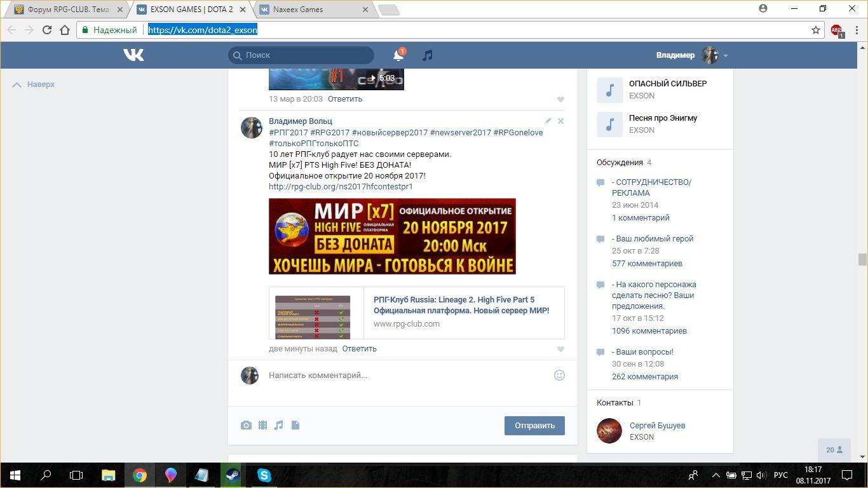Open the notifications bell
The width and height of the screenshot is (868, 488).
(398, 55)
